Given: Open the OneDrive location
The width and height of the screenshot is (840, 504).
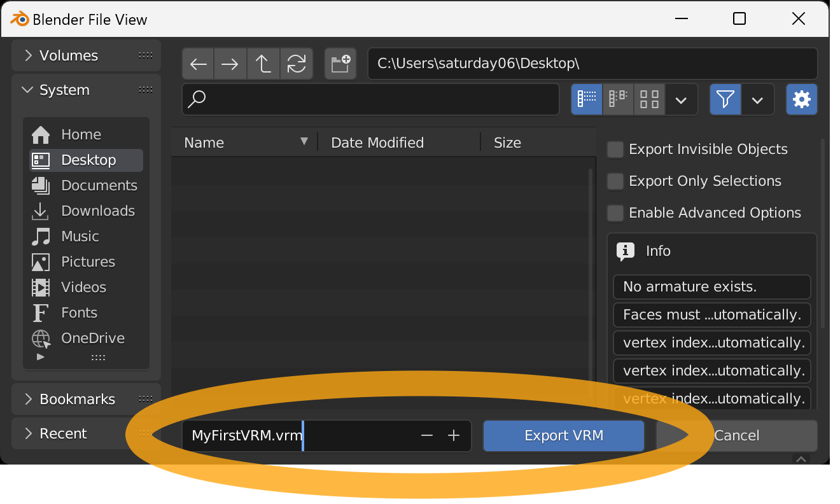Looking at the screenshot, I should (x=86, y=338).
